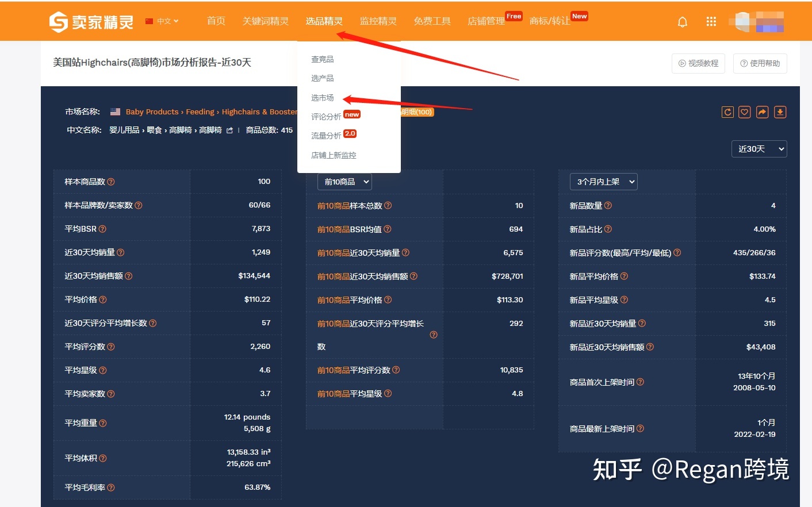This screenshot has height=507, width=812.
Task: Click the help icon beside 平均价格
Action: tap(103, 299)
